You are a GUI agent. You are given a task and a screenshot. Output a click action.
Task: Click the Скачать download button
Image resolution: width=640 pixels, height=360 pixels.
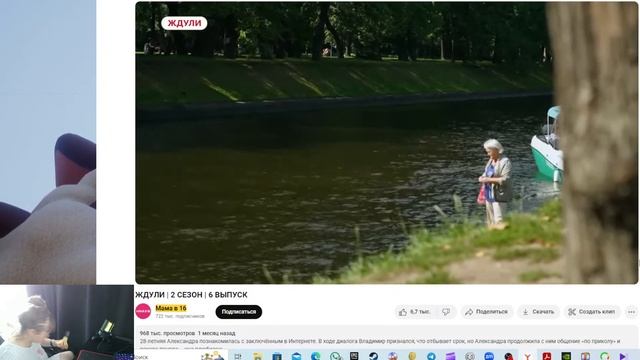point(538,312)
